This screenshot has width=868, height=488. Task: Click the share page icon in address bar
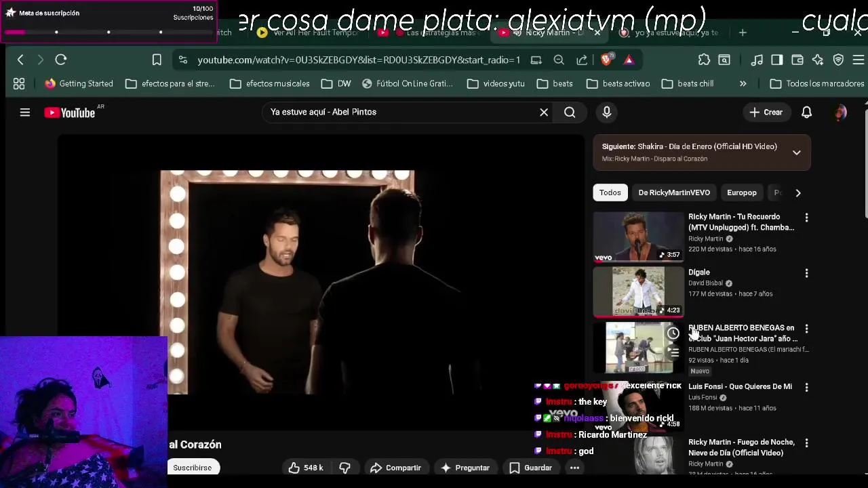coord(582,60)
